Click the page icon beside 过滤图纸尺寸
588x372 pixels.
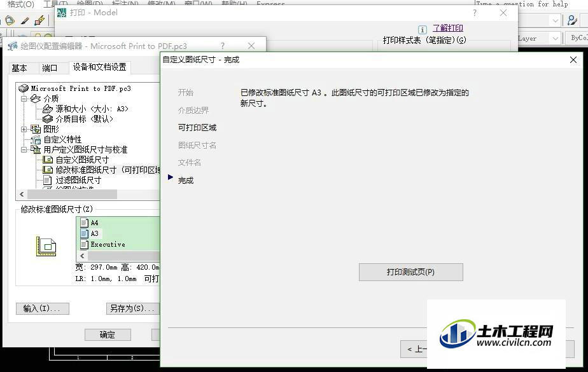pyautogui.click(x=48, y=180)
